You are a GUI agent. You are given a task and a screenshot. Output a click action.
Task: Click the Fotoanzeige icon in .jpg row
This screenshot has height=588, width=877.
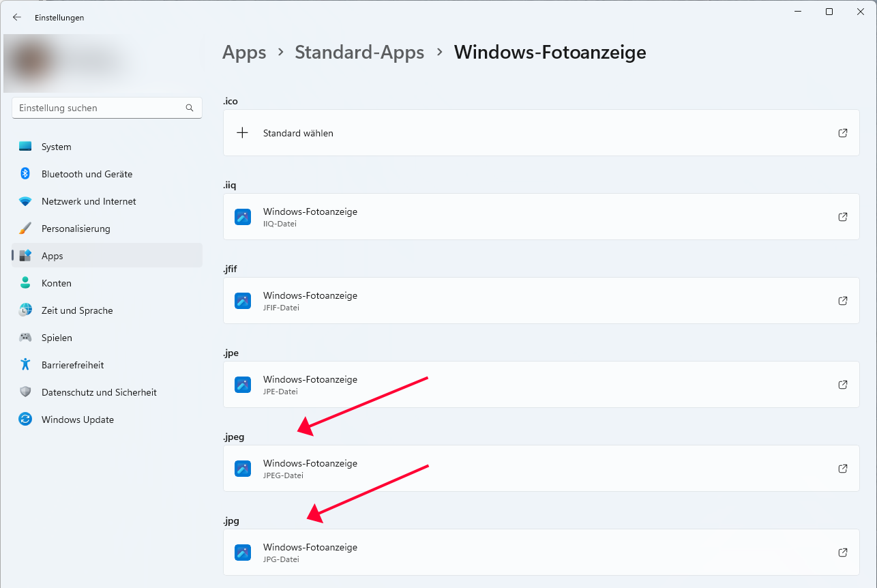coord(243,553)
